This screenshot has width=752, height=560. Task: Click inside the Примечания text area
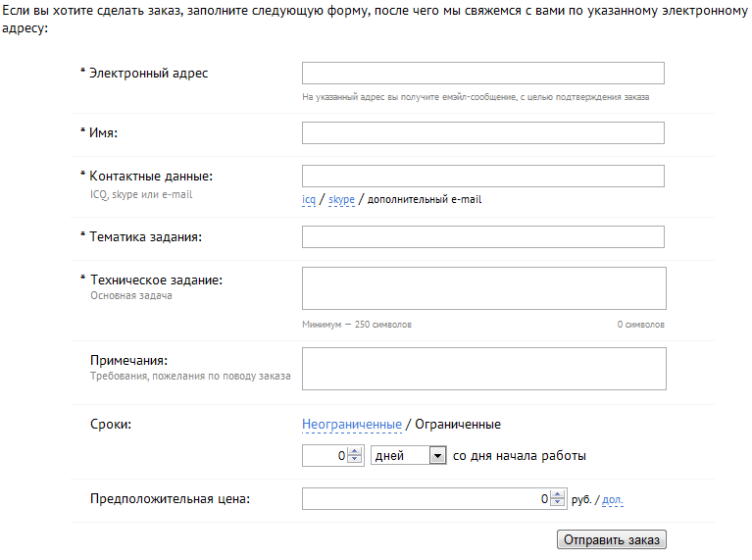pos(483,369)
